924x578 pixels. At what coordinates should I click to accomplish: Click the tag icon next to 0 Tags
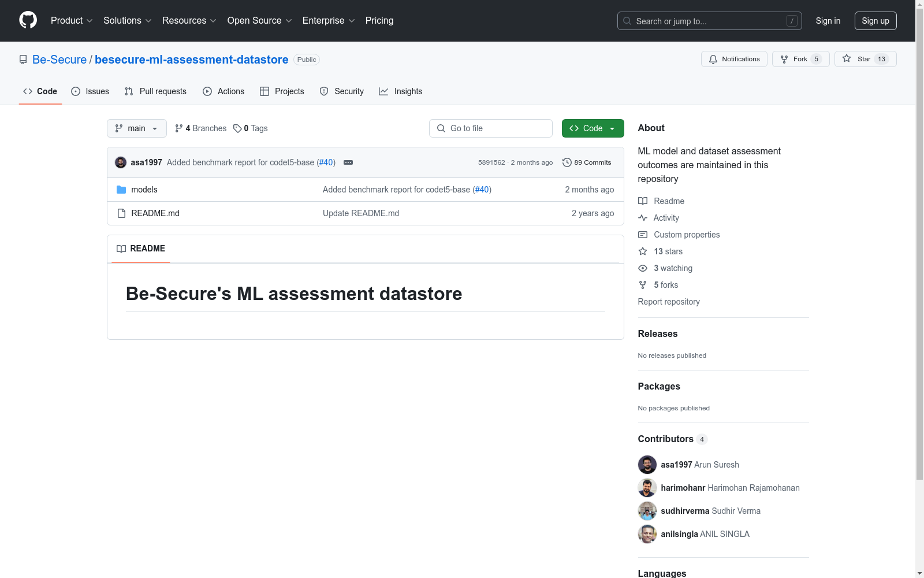coord(237,128)
